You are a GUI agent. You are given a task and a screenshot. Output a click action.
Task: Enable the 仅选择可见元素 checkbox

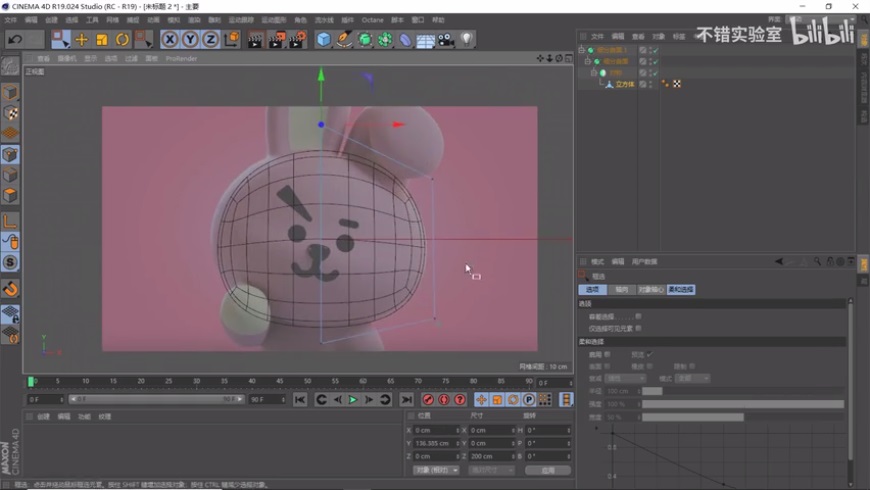(x=639, y=329)
